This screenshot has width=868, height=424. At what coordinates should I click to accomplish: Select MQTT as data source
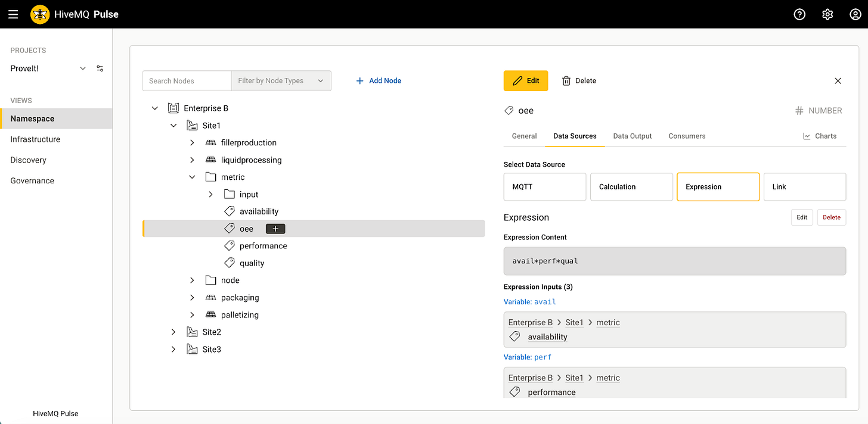coord(545,187)
